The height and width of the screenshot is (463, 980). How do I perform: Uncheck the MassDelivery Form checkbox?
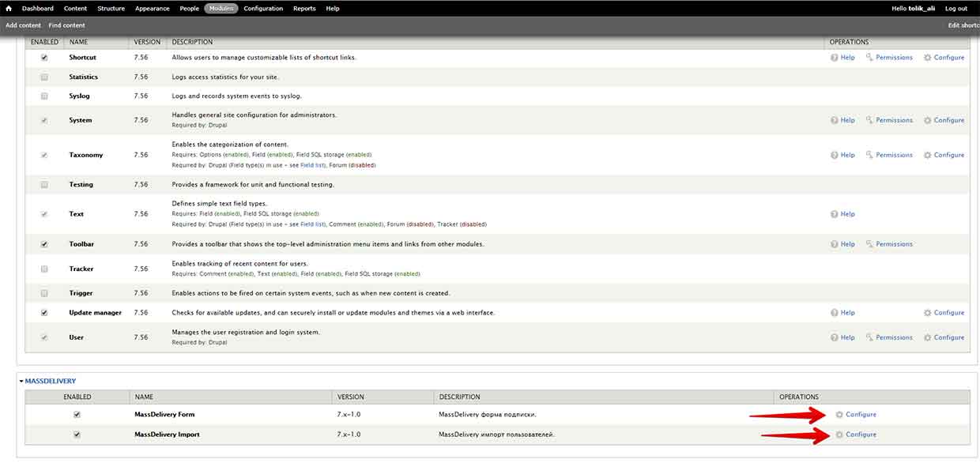(77, 415)
